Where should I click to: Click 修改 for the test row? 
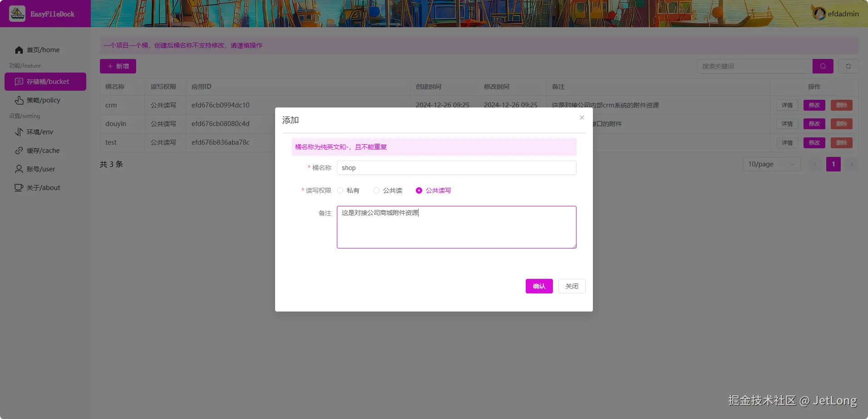[x=814, y=143]
